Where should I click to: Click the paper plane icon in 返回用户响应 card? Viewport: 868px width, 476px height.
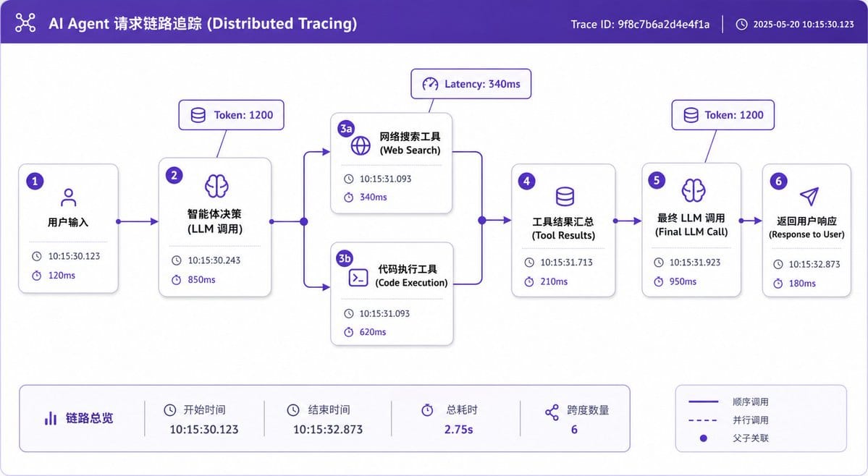[x=809, y=196]
